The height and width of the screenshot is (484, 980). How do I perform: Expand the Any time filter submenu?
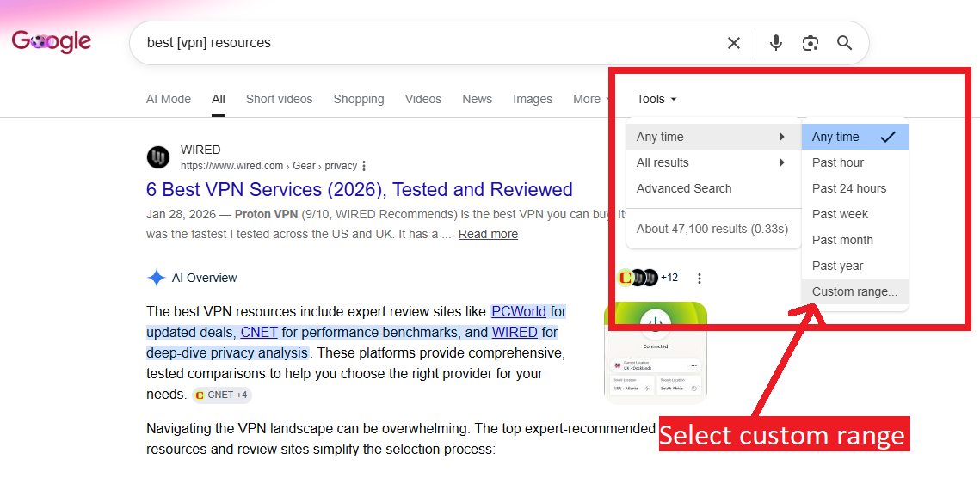point(713,137)
